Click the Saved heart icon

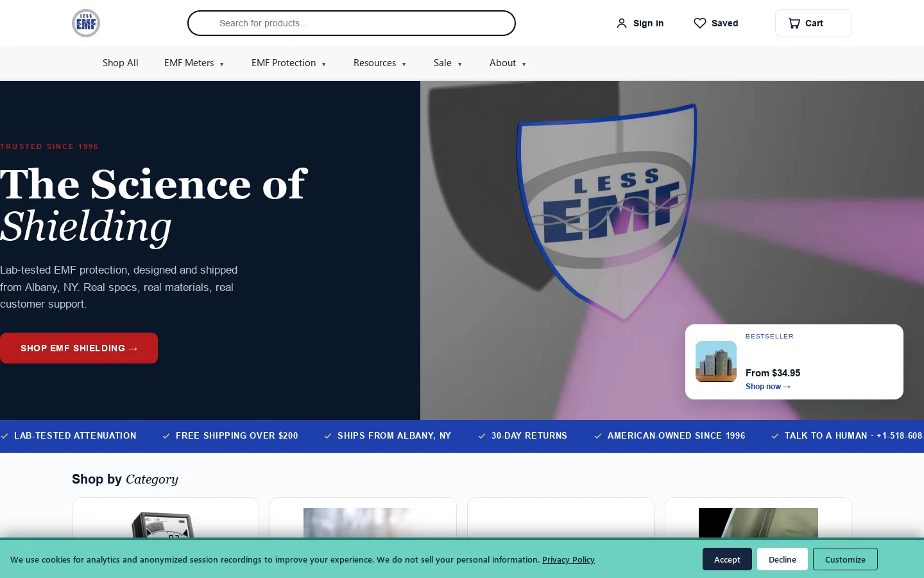(700, 23)
